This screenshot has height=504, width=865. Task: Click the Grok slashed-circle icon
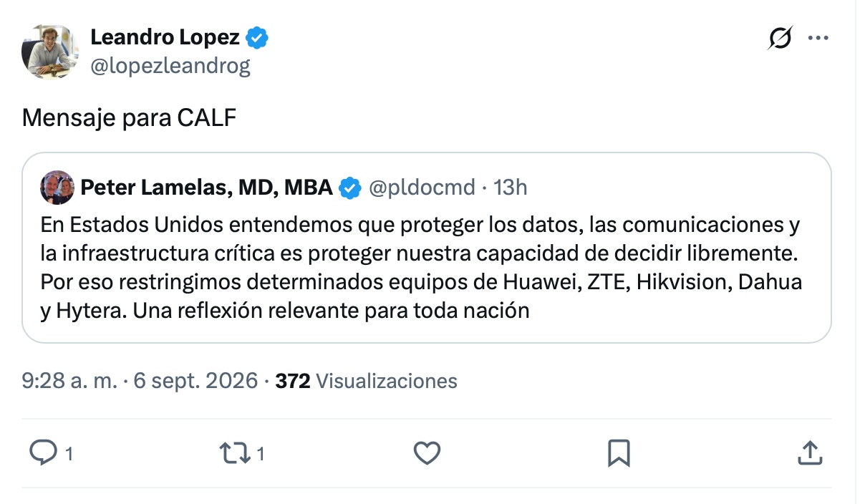(780, 38)
